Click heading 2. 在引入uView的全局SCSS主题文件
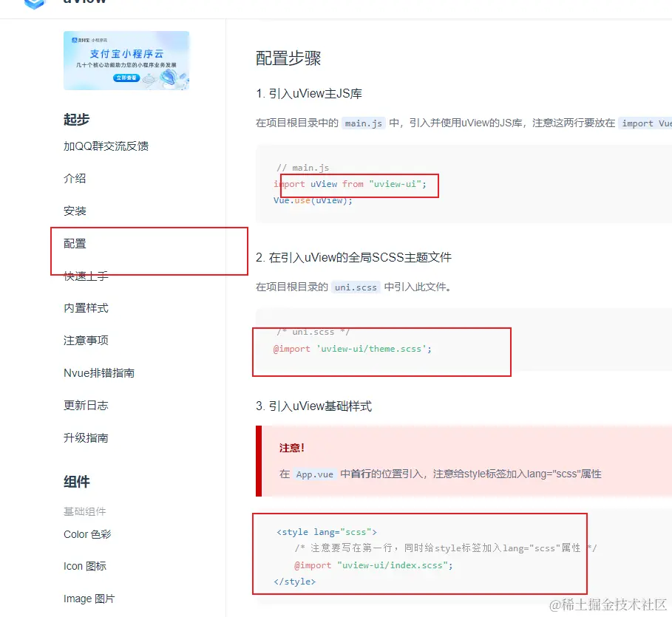672x617 pixels. (353, 257)
